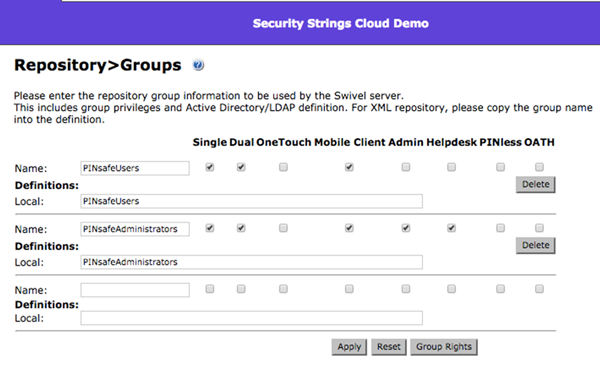Viewport: 600px width, 390px height.
Task: Click the PINsafeAdministrators Local definition field
Action: pyautogui.click(x=251, y=262)
